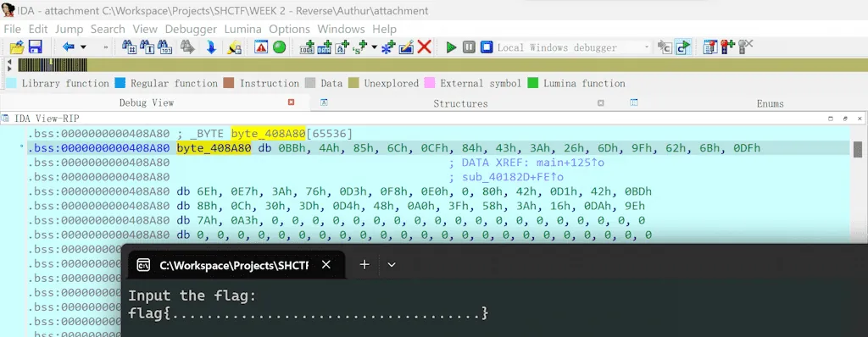Start the process with green play button
This screenshot has width=868, height=337.
[x=451, y=47]
